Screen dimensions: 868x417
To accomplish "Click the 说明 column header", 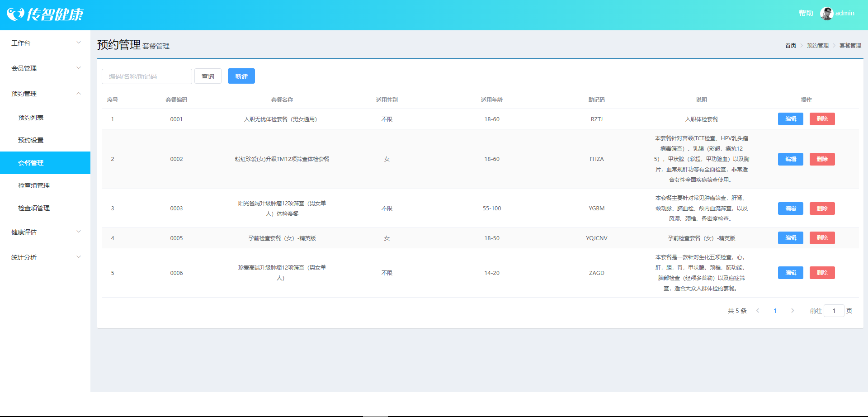I will point(702,100).
